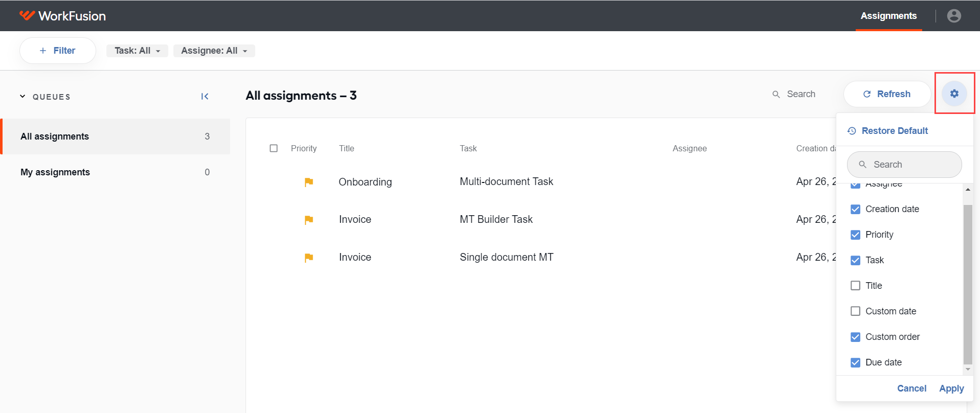Enable the Custom date column checkbox
This screenshot has width=980, height=413.
(x=855, y=311)
